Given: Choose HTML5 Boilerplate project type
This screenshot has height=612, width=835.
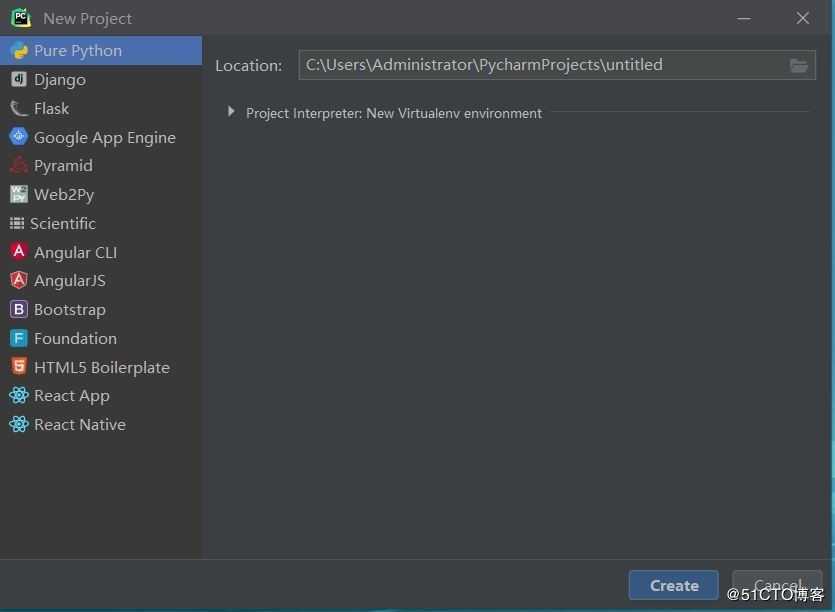Looking at the screenshot, I should coord(101,367).
